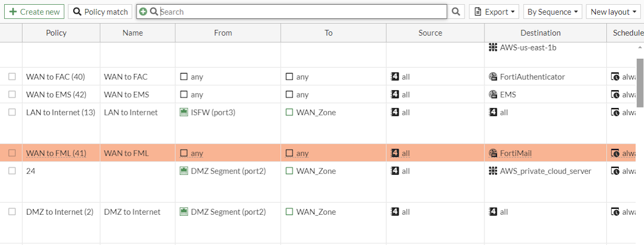Viewport: 644px width, 245px height.
Task: Click the ISFW (port3) interface icon
Action: (x=184, y=112)
